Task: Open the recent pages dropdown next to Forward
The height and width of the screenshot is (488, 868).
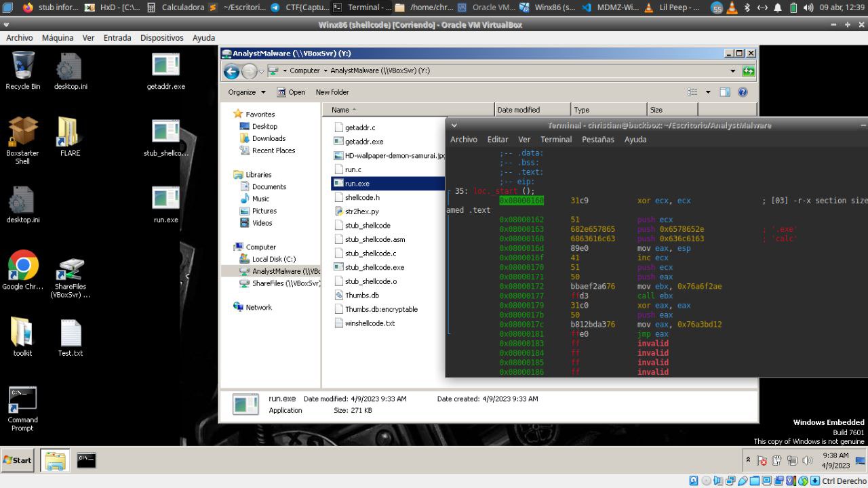Action: [x=261, y=72]
